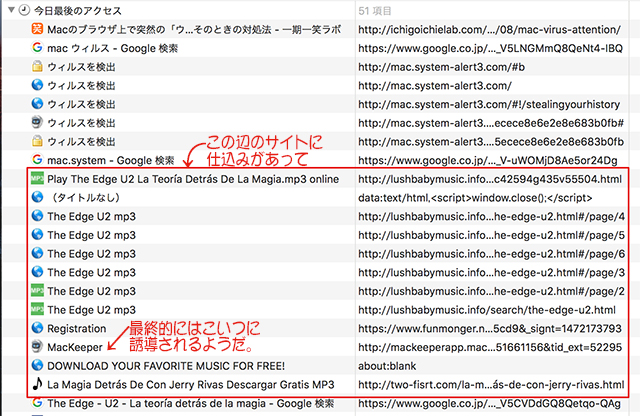Click globe icon for The Edge U2 page/4 row

point(37,216)
